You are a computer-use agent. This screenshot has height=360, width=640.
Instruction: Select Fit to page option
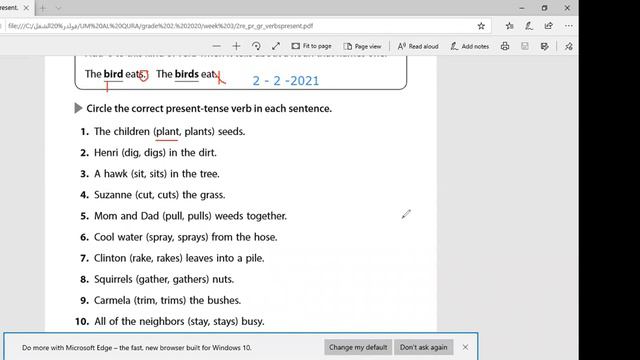click(311, 46)
